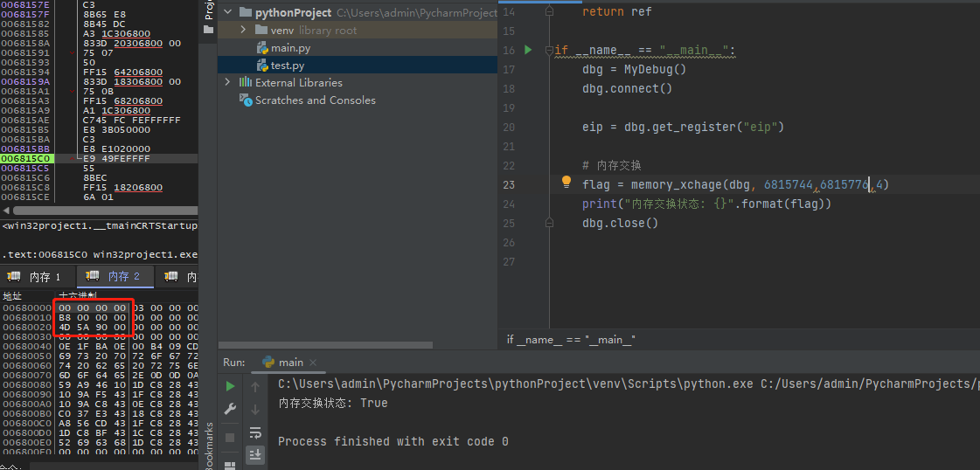The height and width of the screenshot is (470, 980).
Task: Click the yellow intention bulb on line 23
Action: pos(566,182)
